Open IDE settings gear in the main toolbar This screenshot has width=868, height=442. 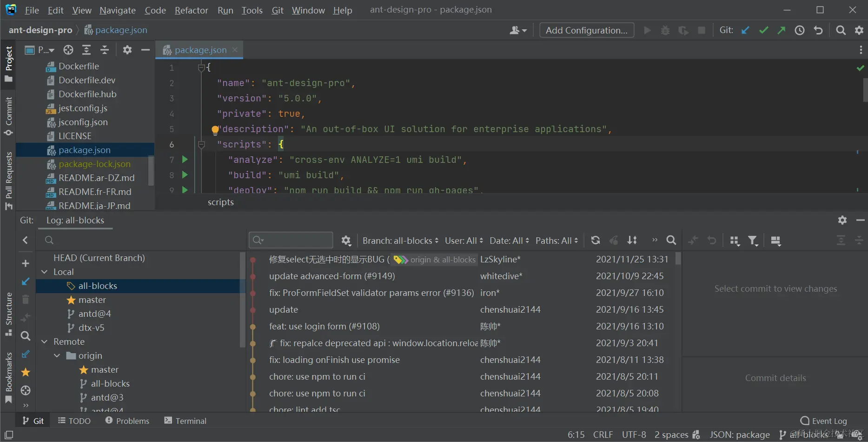[x=859, y=30]
